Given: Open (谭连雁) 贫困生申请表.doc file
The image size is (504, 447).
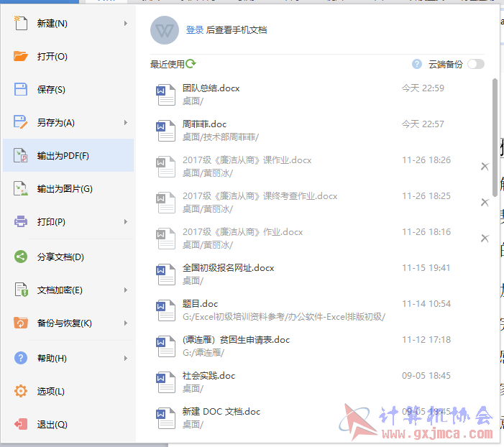Looking at the screenshot, I should (320, 346).
